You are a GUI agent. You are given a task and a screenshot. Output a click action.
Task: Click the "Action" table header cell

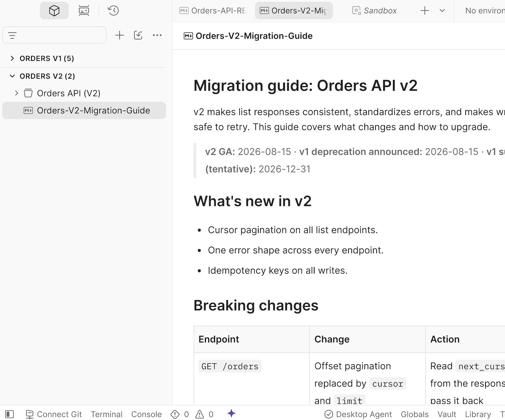tap(465, 339)
